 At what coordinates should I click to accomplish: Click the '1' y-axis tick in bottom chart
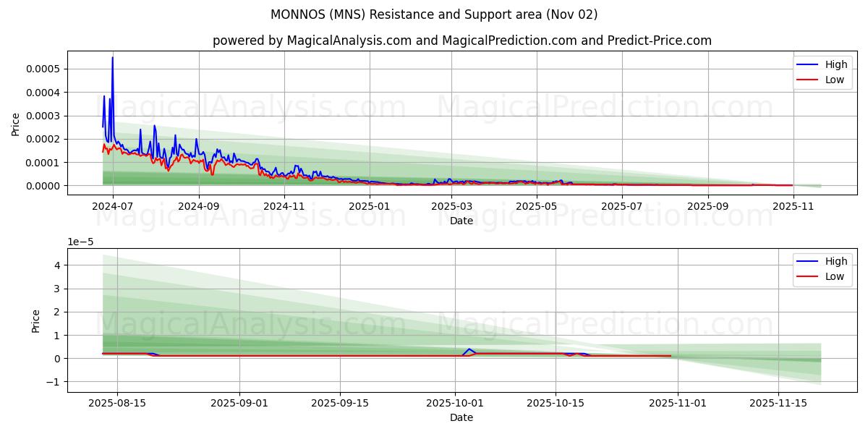coord(59,335)
